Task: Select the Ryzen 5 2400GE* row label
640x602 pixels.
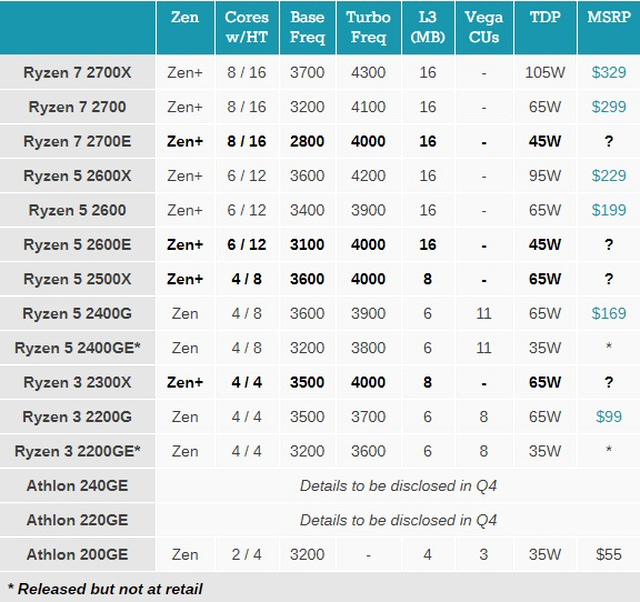Action: click(77, 348)
